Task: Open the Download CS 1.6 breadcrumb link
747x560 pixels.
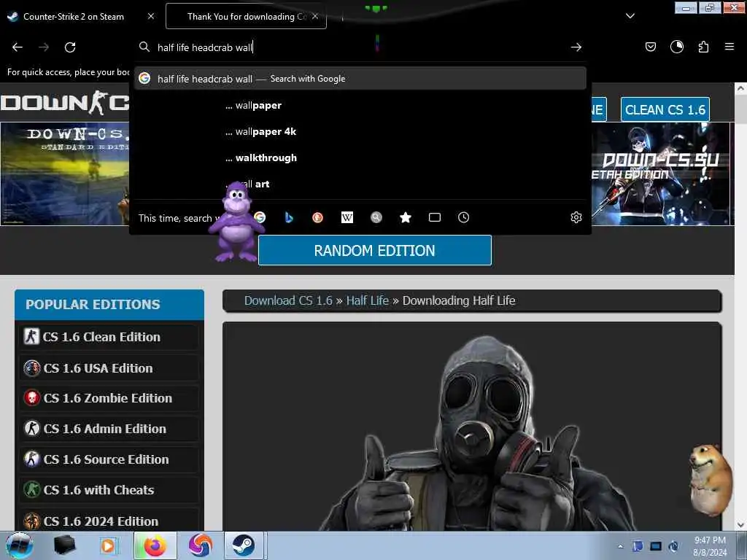Action: [288, 300]
